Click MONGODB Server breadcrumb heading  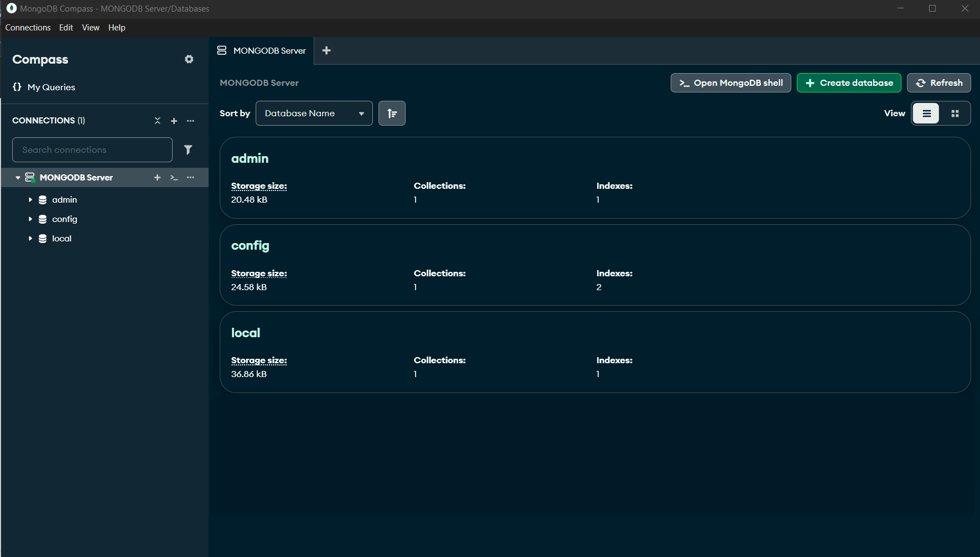point(259,83)
